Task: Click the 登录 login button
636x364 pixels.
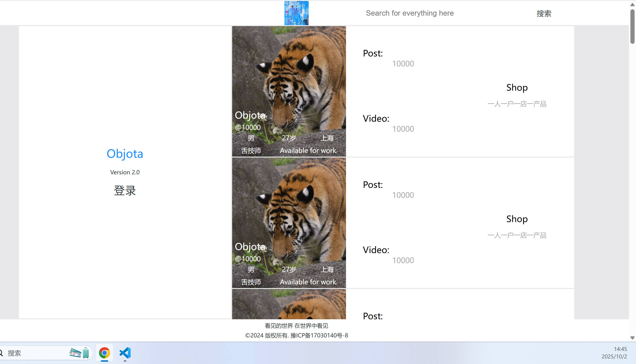Action: coord(125,190)
